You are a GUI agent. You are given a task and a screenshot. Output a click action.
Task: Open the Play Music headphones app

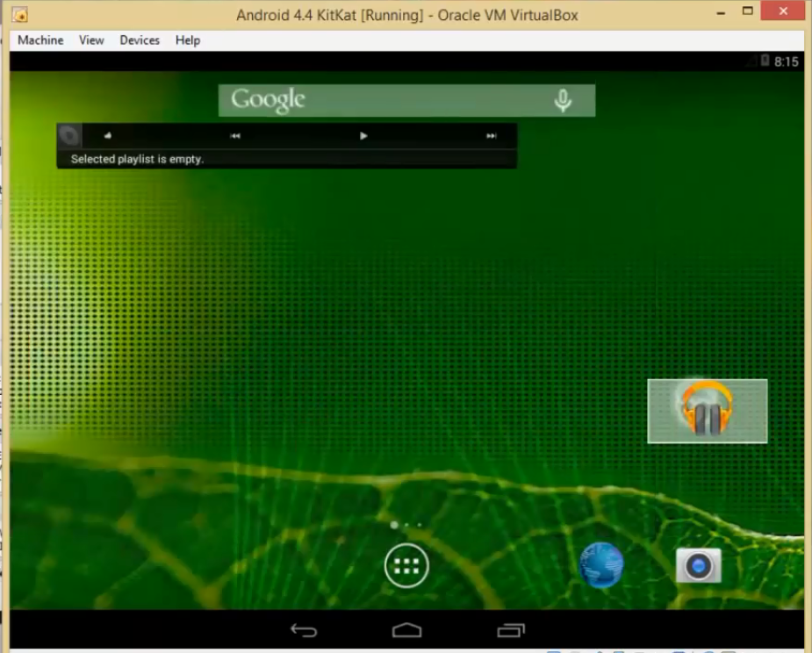coord(707,411)
